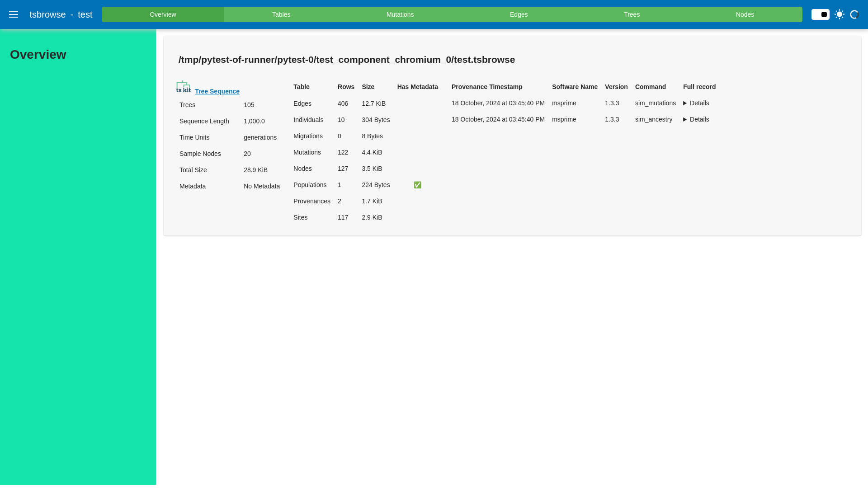
Task: Click the Provenance Timestamp column header
Action: tap(486, 87)
